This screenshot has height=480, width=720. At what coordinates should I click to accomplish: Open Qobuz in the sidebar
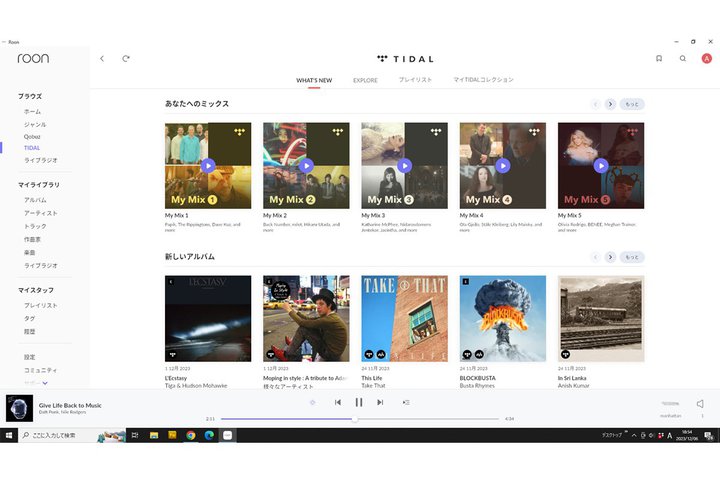32,136
